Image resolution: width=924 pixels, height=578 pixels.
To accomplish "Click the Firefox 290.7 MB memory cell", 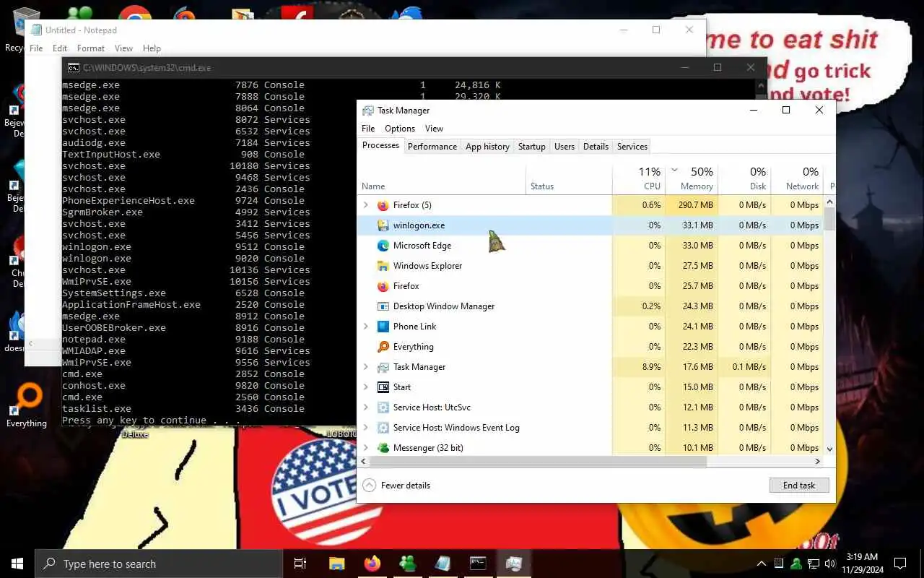I will click(x=692, y=205).
